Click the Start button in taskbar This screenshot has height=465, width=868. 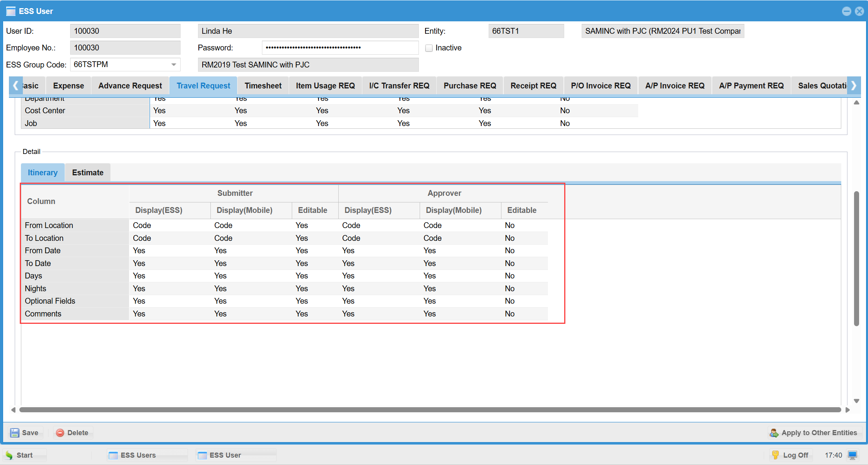click(x=25, y=455)
